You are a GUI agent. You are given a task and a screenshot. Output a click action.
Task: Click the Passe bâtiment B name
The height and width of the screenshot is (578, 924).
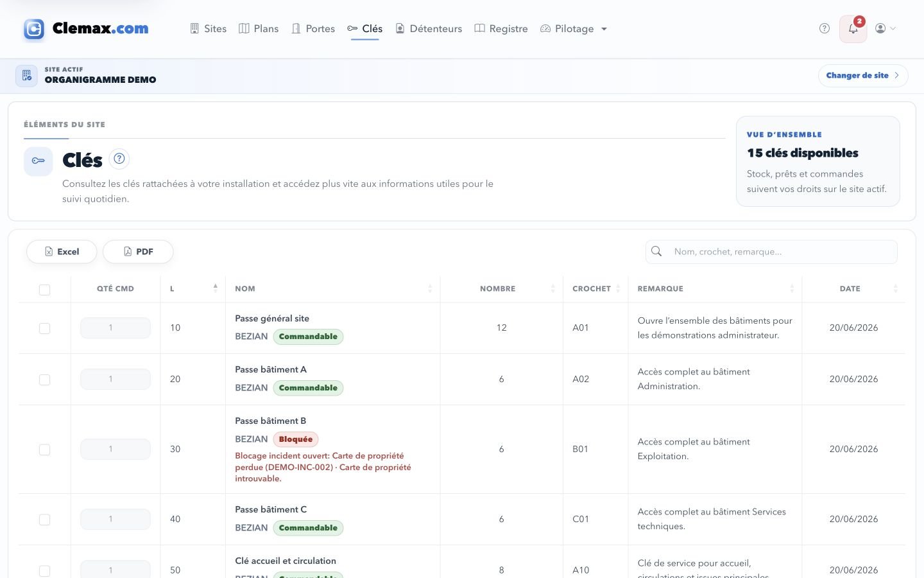pyautogui.click(x=271, y=421)
